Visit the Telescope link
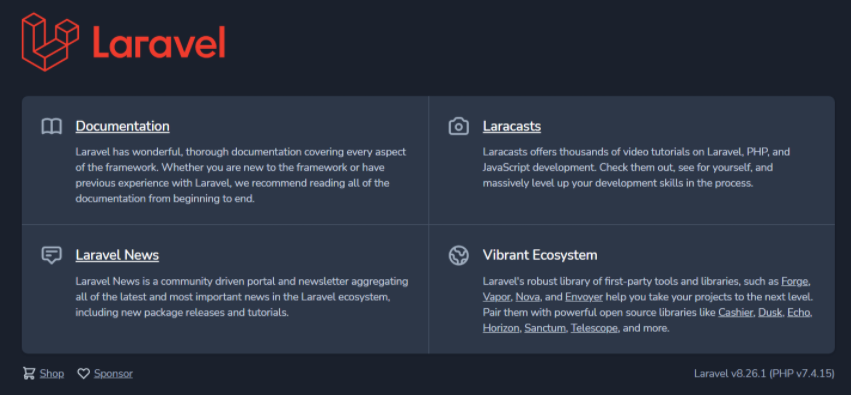Viewport: 851px width, 395px height. pos(594,329)
